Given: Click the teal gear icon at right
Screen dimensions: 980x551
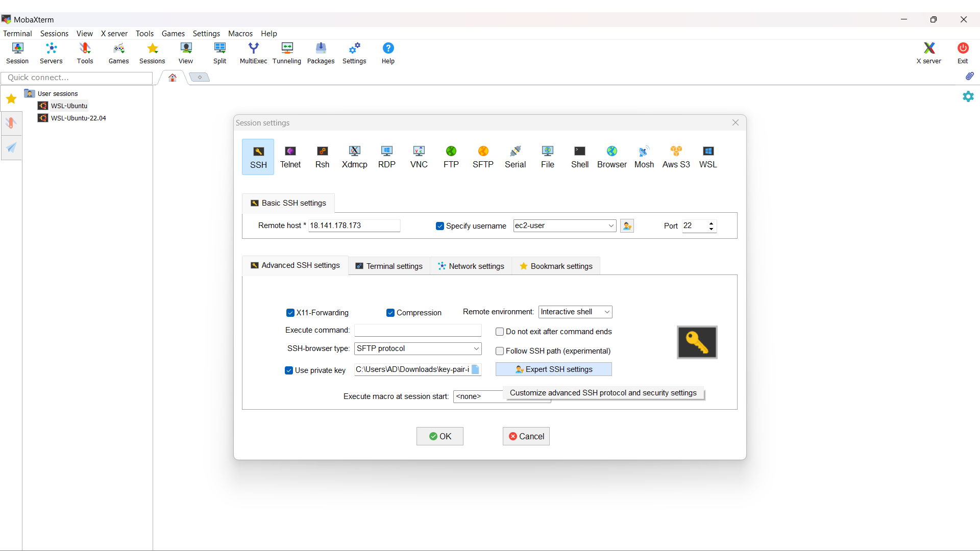Looking at the screenshot, I should click(968, 96).
